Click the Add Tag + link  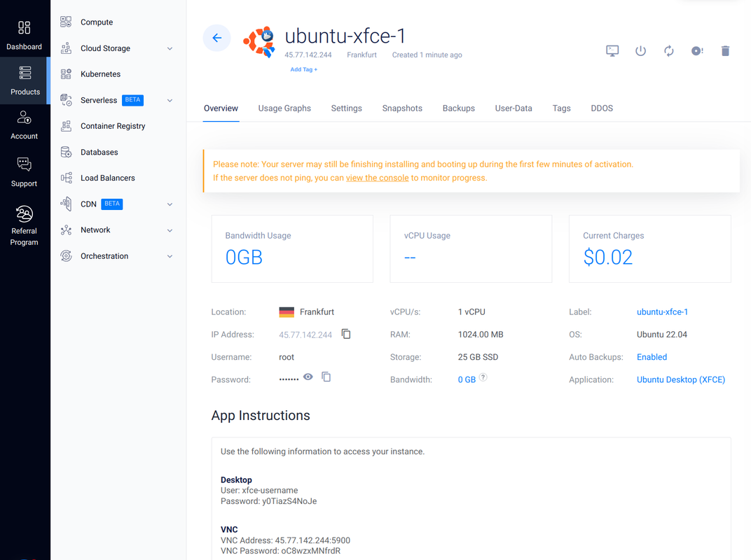pos(303,69)
